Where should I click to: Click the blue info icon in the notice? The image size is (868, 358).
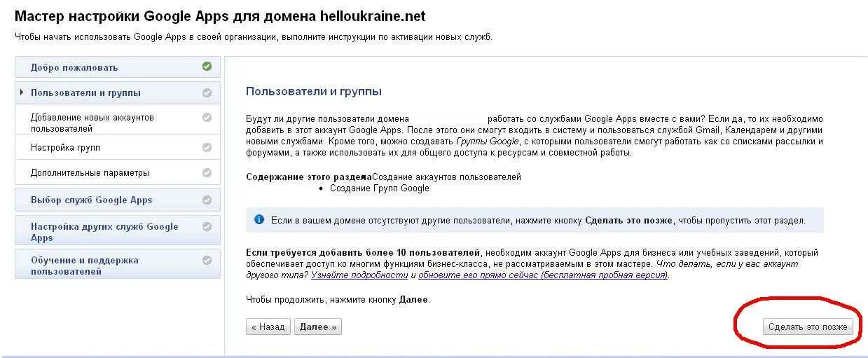click(x=259, y=219)
